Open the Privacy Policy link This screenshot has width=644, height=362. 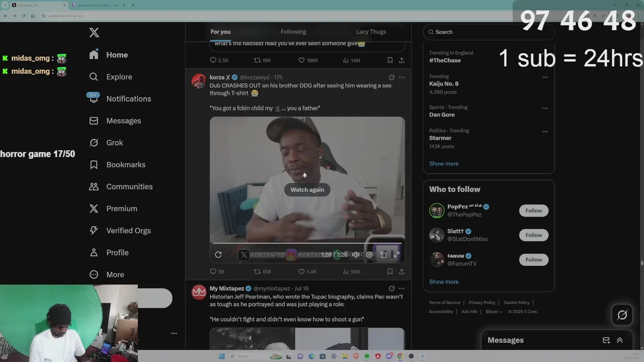(482, 303)
